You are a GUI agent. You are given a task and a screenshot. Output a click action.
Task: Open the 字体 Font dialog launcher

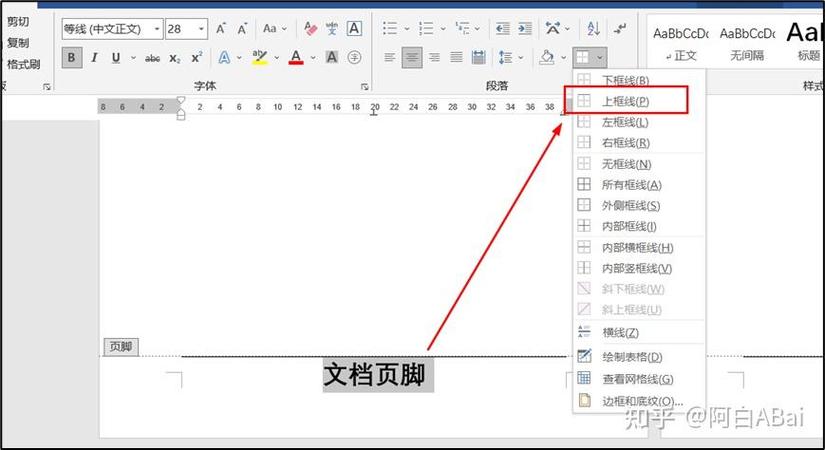click(x=364, y=86)
